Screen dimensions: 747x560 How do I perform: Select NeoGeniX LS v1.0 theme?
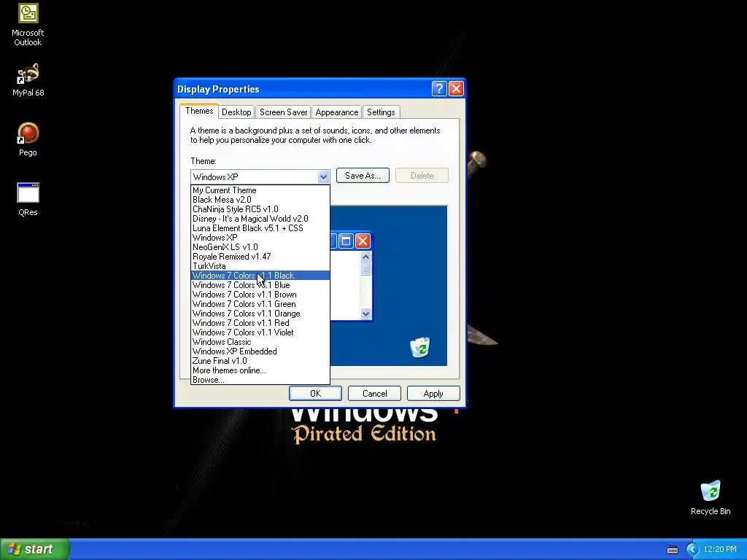(x=260, y=247)
